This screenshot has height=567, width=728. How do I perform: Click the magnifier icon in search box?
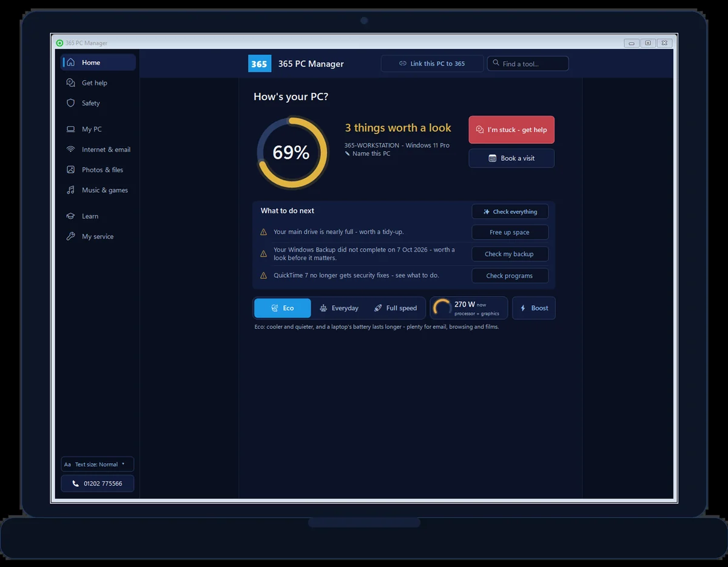496,63
